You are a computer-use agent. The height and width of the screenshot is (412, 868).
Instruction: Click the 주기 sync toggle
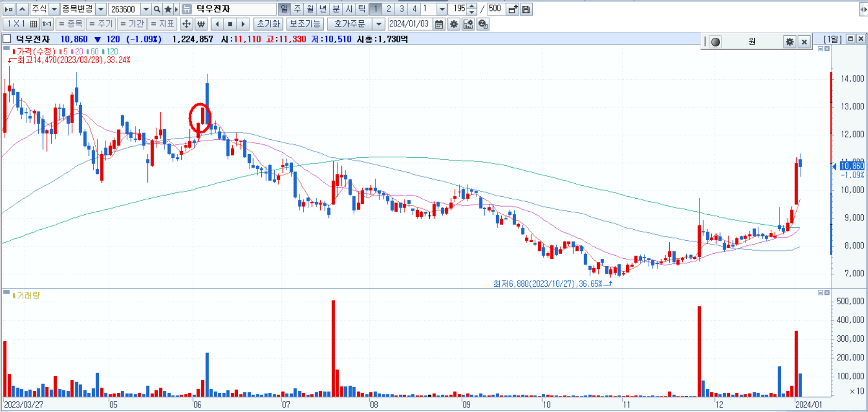tap(100, 24)
